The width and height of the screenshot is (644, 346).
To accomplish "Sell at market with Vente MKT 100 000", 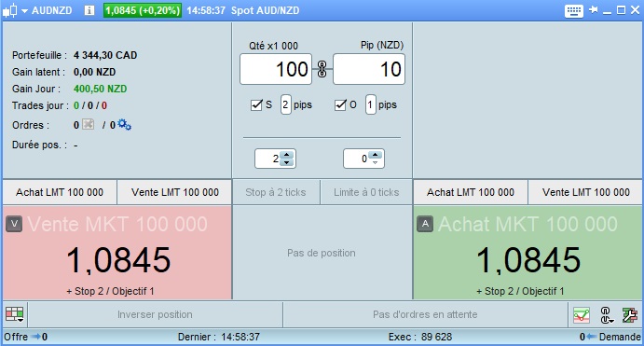I will (117, 253).
